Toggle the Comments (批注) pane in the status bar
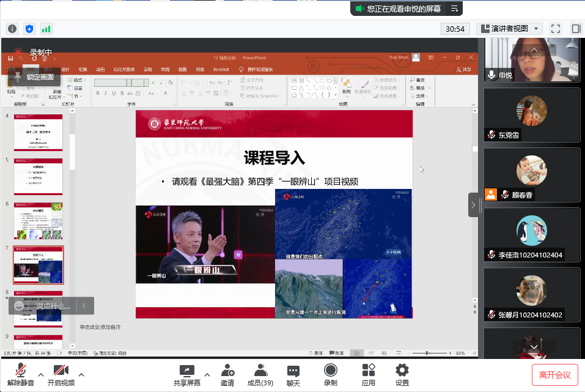The height and width of the screenshot is (392, 585). coord(337,353)
